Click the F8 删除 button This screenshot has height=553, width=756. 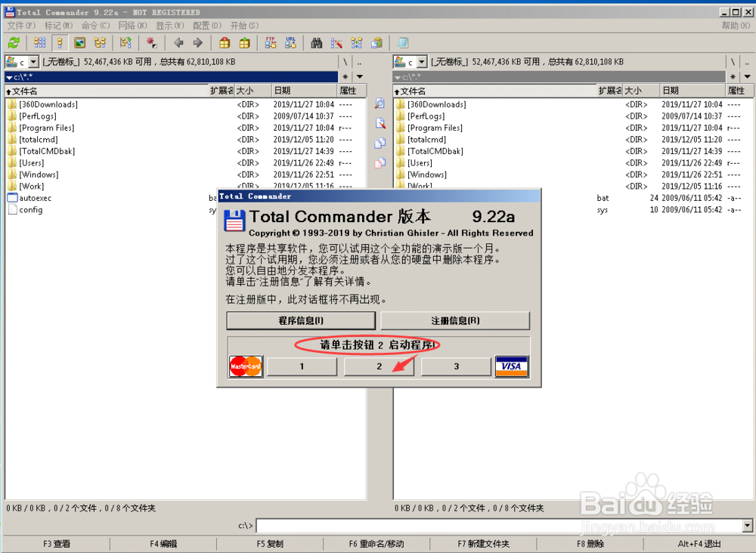(590, 544)
